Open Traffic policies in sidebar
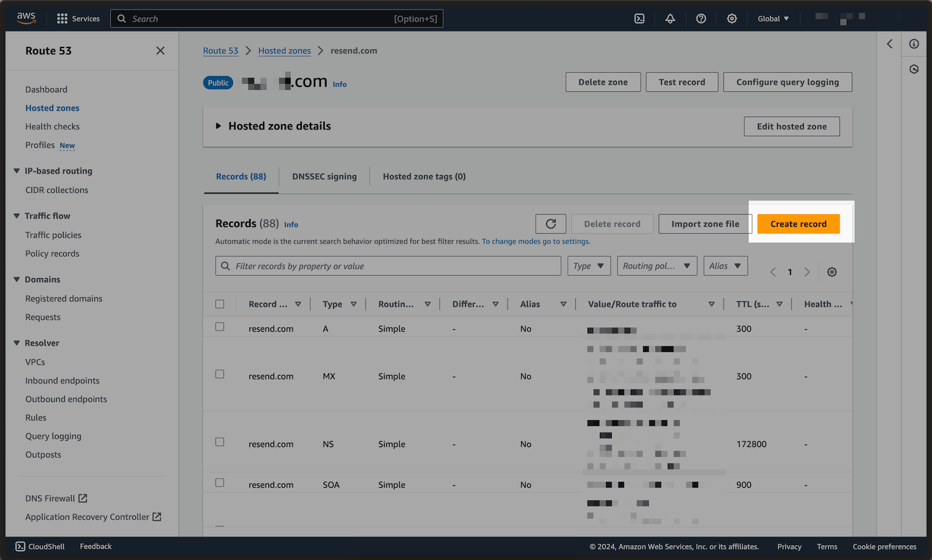932x560 pixels. tap(53, 235)
